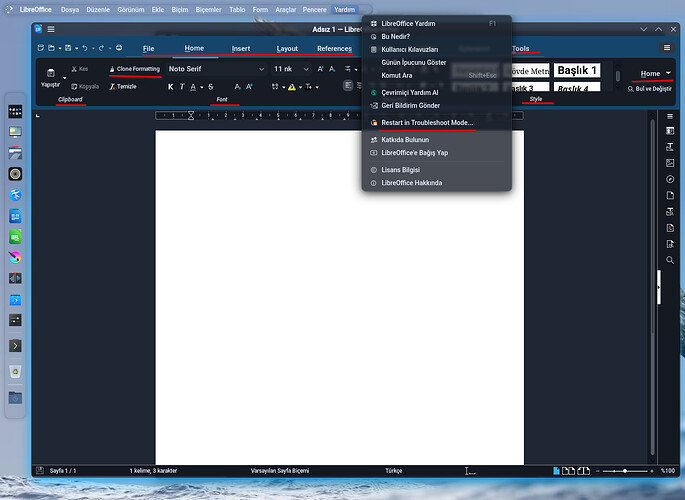Select Günün İpucunu Göster entry
Image resolution: width=685 pixels, height=500 pixels.
point(437,62)
